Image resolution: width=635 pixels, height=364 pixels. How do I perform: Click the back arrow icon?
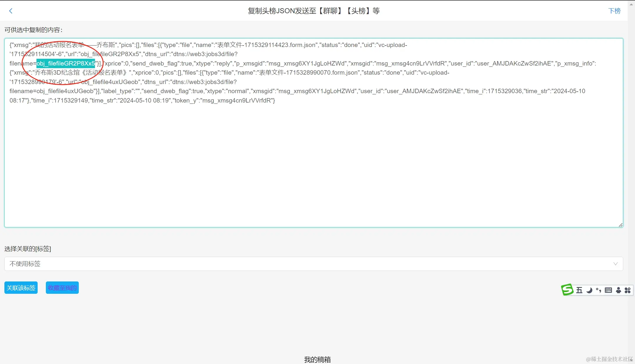tap(11, 11)
